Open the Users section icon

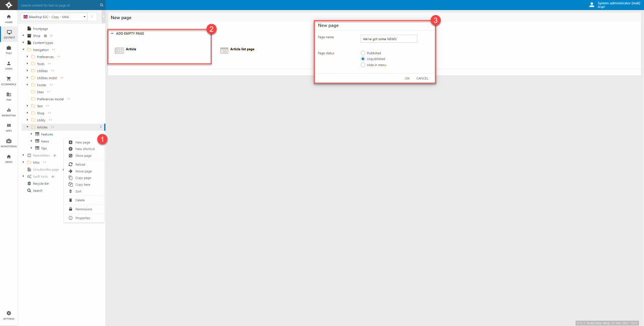(9, 65)
